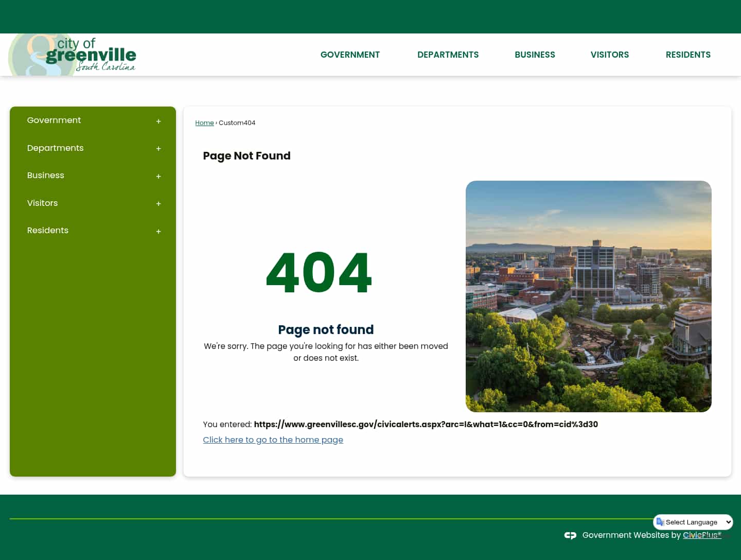Screen dimensions: 741x560
Task: Open the VISITORS top navigation menu
Action: pos(609,55)
